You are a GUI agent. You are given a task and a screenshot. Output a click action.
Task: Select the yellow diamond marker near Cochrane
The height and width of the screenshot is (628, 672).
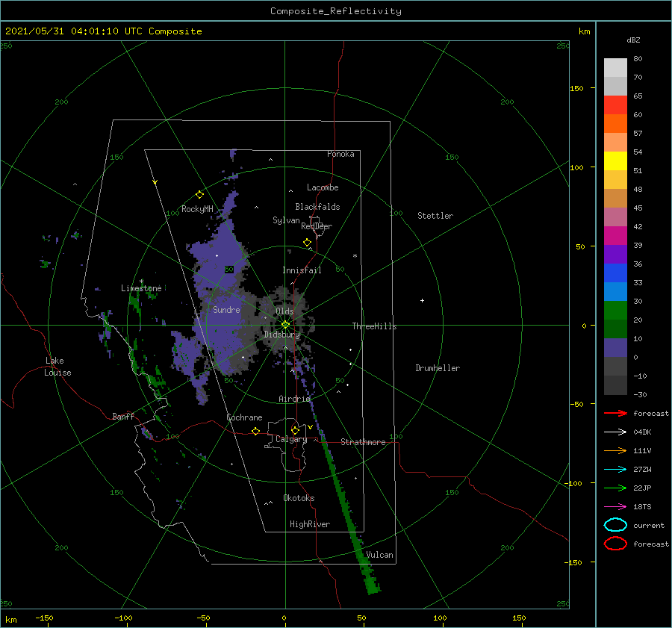(x=256, y=432)
